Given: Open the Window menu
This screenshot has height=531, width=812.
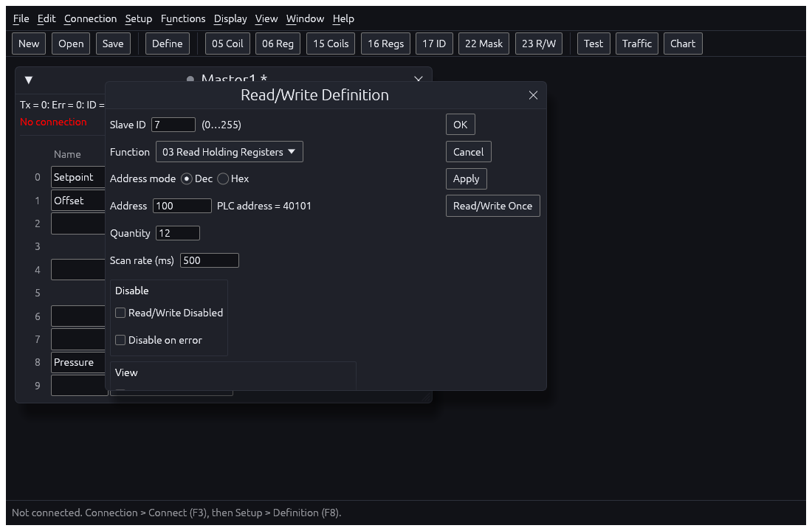Looking at the screenshot, I should (x=305, y=18).
